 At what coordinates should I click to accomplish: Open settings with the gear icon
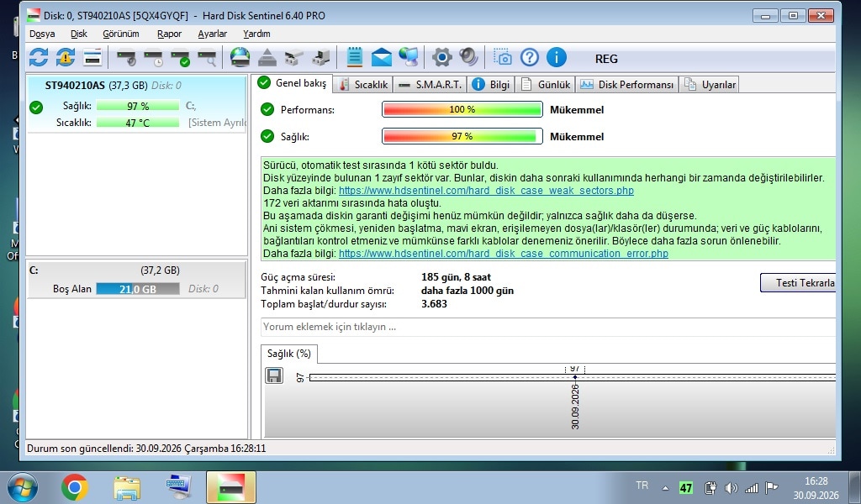coord(442,57)
